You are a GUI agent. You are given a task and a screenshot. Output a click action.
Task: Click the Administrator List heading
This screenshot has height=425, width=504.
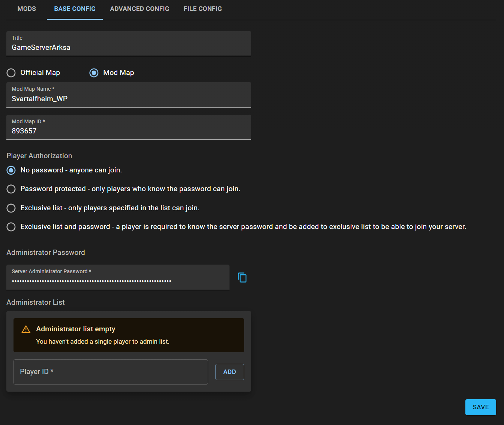click(36, 302)
